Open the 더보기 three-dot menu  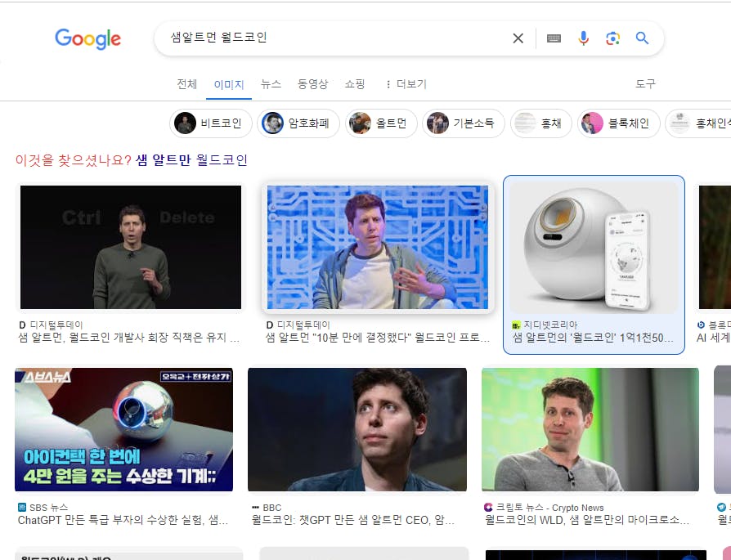tap(406, 84)
